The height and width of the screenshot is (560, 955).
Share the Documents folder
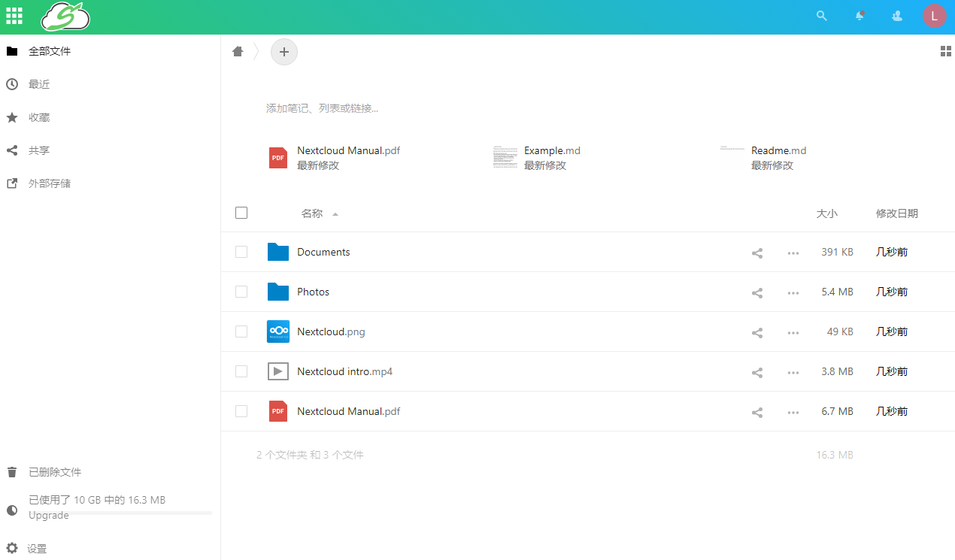point(757,253)
